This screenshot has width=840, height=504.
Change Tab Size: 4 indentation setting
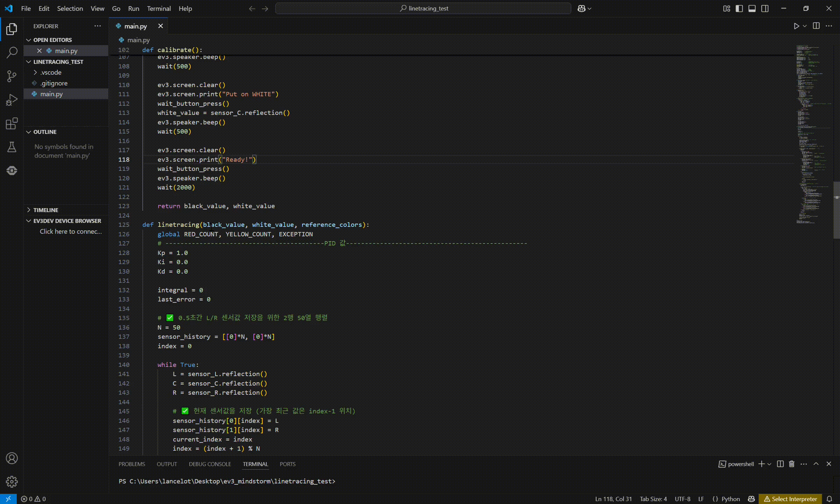point(653,499)
